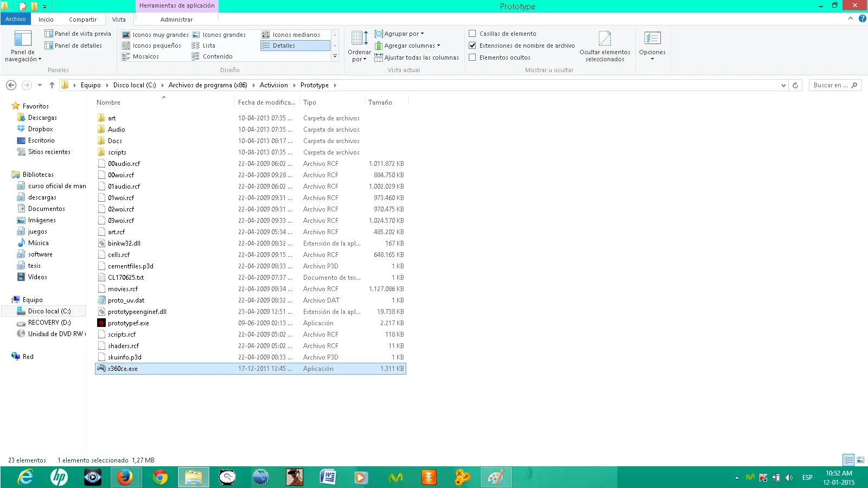This screenshot has height=488, width=868.
Task: Uncheck Extensiones de nombre de archivo
Action: click(473, 46)
